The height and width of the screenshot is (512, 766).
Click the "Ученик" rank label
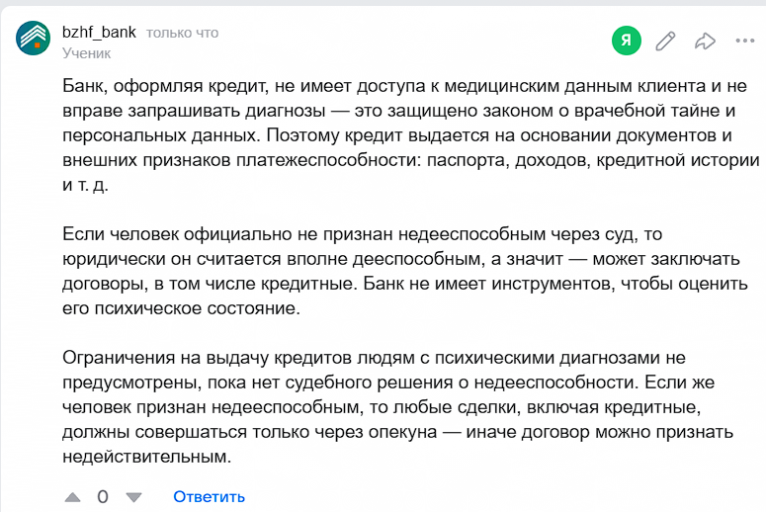(x=86, y=53)
